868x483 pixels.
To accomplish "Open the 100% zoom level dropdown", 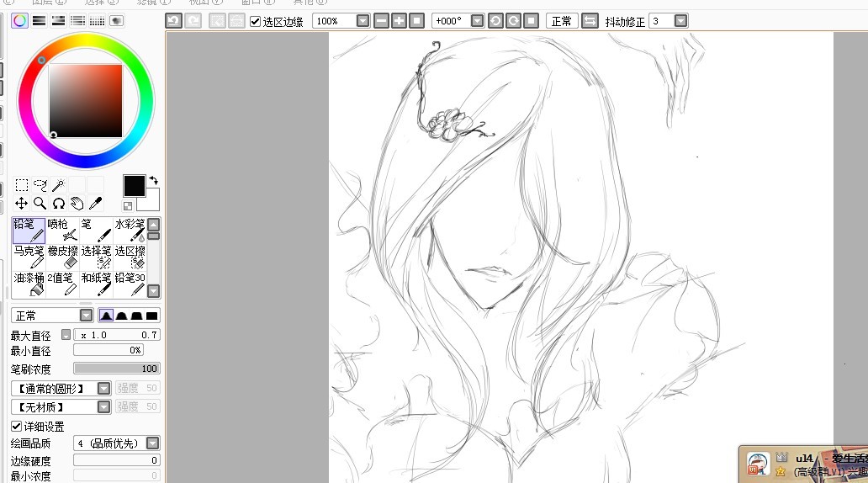I will tap(363, 21).
